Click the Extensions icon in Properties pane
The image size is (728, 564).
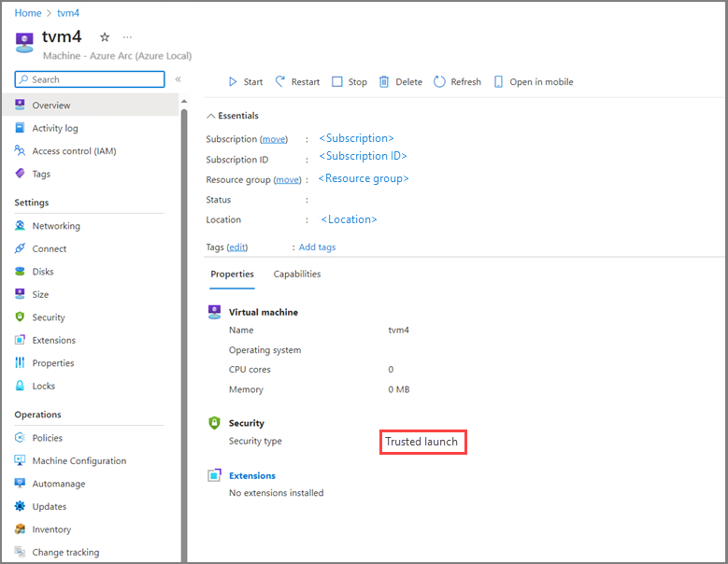click(x=215, y=475)
